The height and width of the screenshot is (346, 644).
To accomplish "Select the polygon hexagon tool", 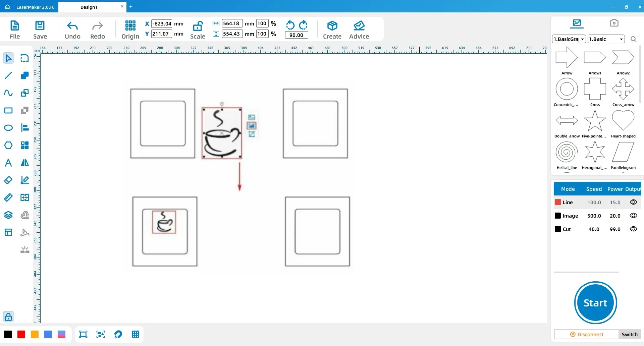I will [x=8, y=145].
